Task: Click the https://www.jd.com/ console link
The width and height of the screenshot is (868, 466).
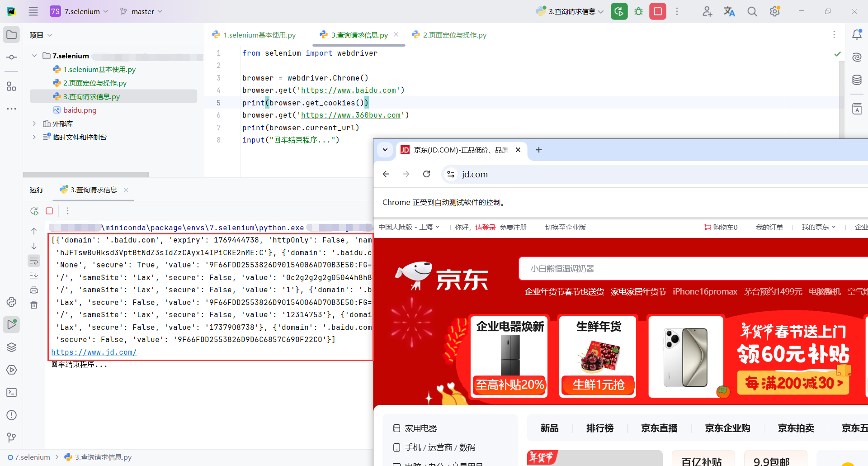Action: click(94, 352)
